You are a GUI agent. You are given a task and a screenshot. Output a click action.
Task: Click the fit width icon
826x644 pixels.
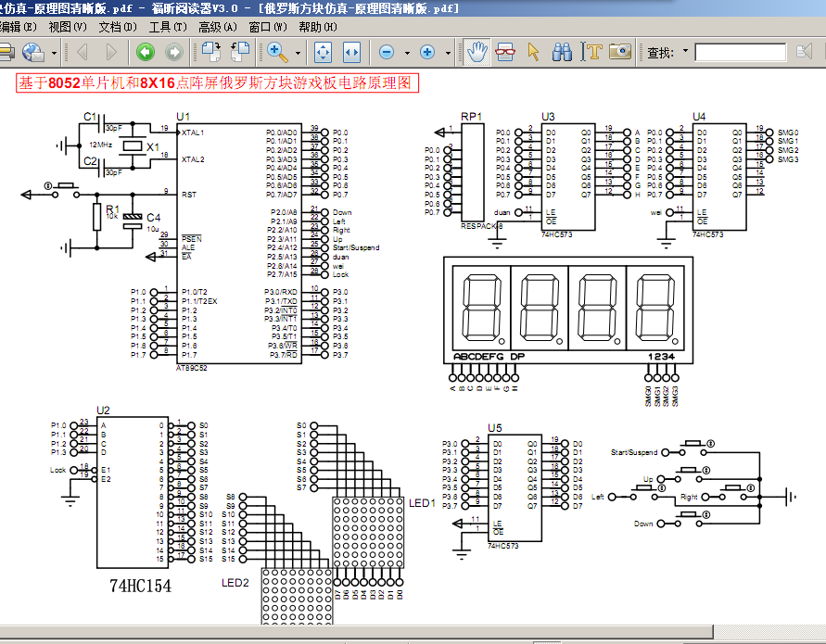point(351,52)
